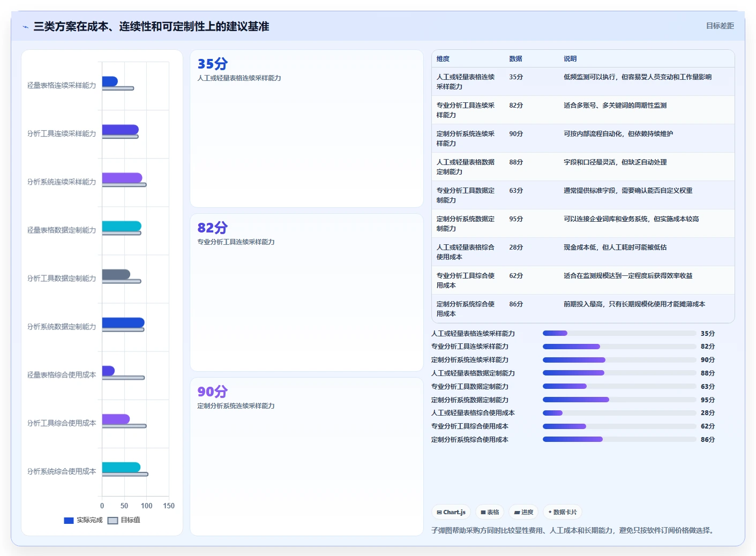
Task: Click the target-value bar for 轻量表格综合使用成本
Action: point(123,378)
